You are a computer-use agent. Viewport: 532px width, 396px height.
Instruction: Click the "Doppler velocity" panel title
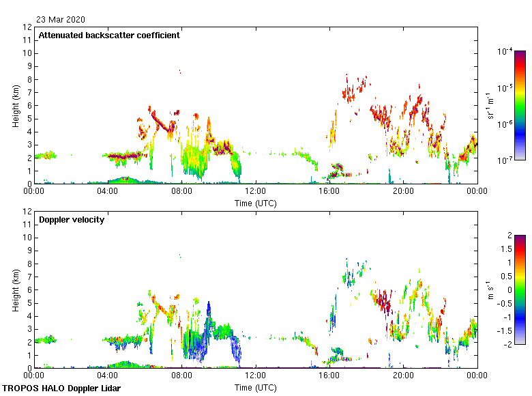[72, 220]
